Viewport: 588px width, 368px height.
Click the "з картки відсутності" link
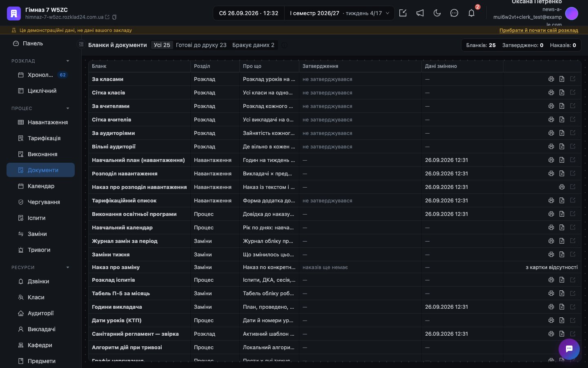coord(552,267)
